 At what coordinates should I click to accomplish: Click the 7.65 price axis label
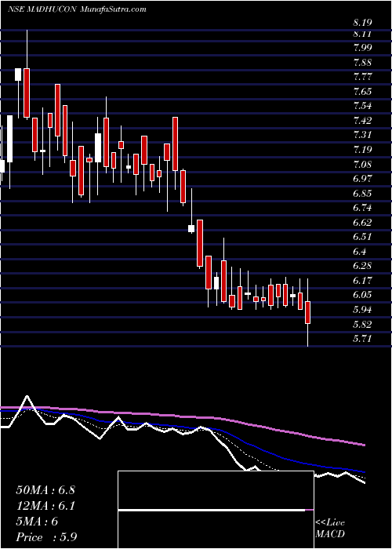click(x=362, y=92)
